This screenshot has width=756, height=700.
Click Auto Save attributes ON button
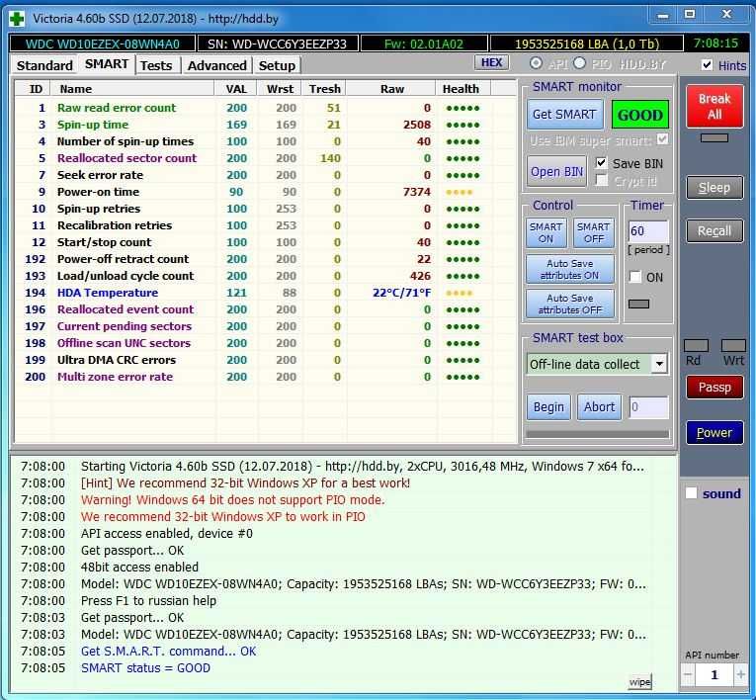click(x=570, y=269)
